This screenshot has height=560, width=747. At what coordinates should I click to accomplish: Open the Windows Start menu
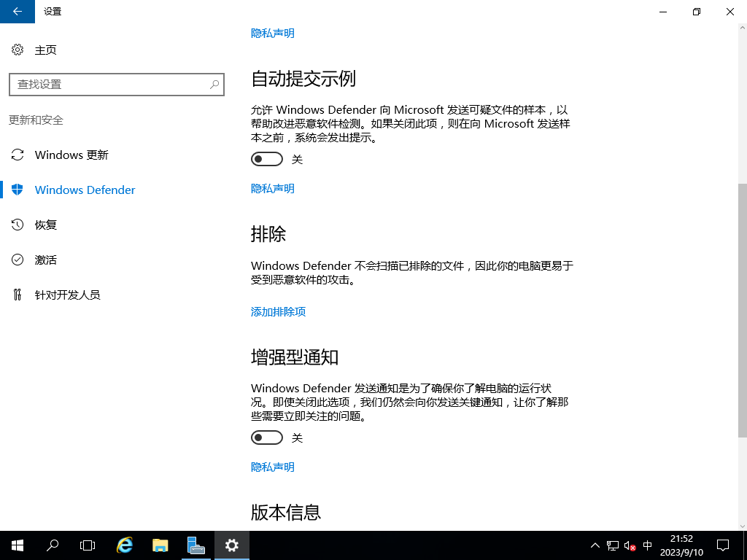[x=18, y=545]
